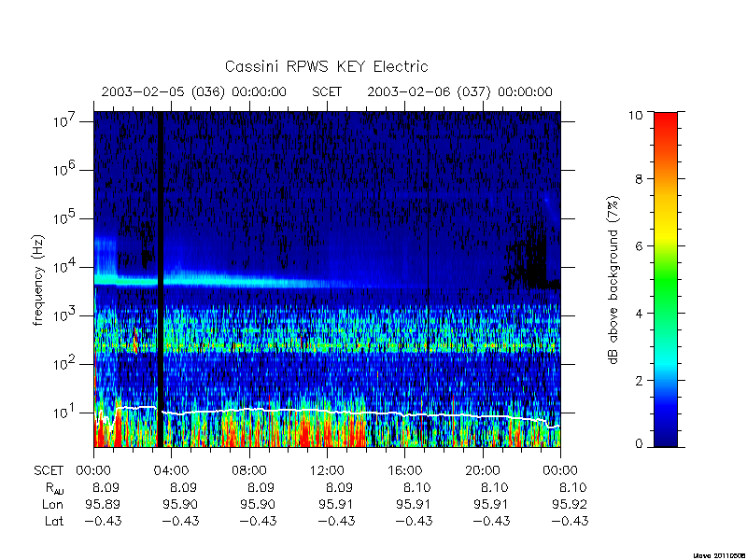This screenshot has height=560, width=747.
Task: Click the "12:00" time tick label
Action: pyautogui.click(x=327, y=470)
